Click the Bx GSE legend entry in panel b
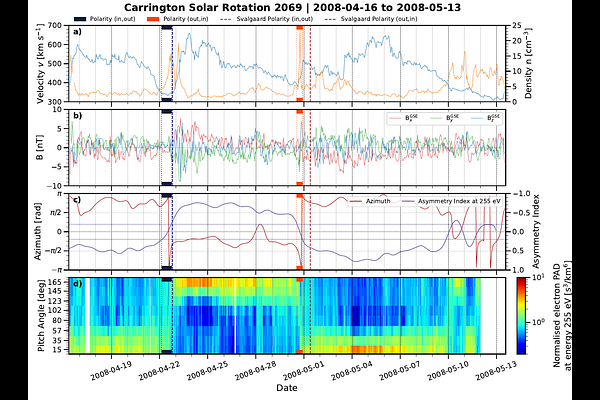Screen dimensions: 600x400 click(404, 118)
